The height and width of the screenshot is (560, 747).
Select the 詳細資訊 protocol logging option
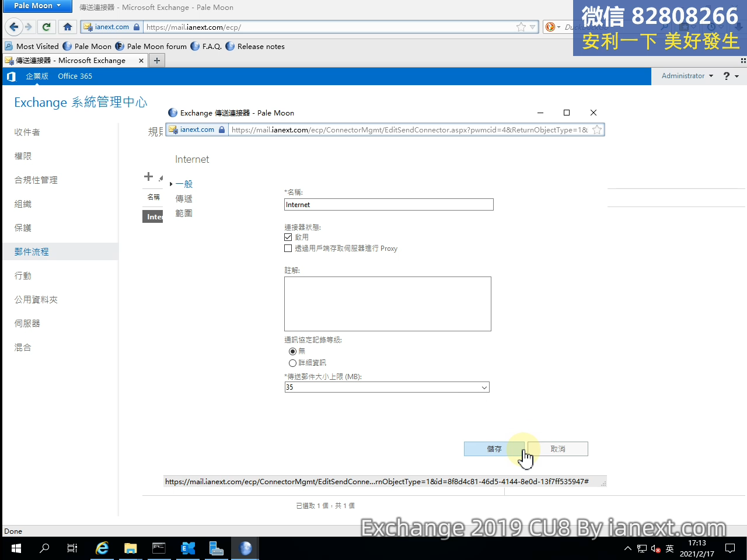[292, 363]
